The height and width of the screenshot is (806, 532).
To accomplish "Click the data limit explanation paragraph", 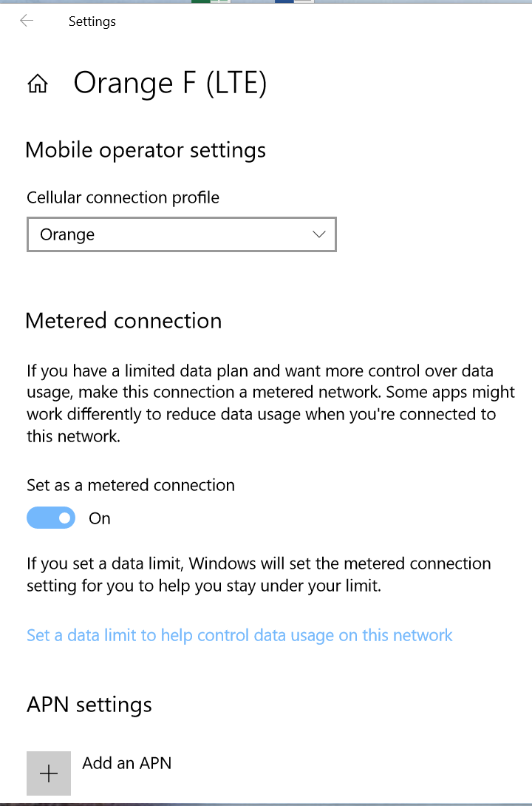I will point(259,575).
